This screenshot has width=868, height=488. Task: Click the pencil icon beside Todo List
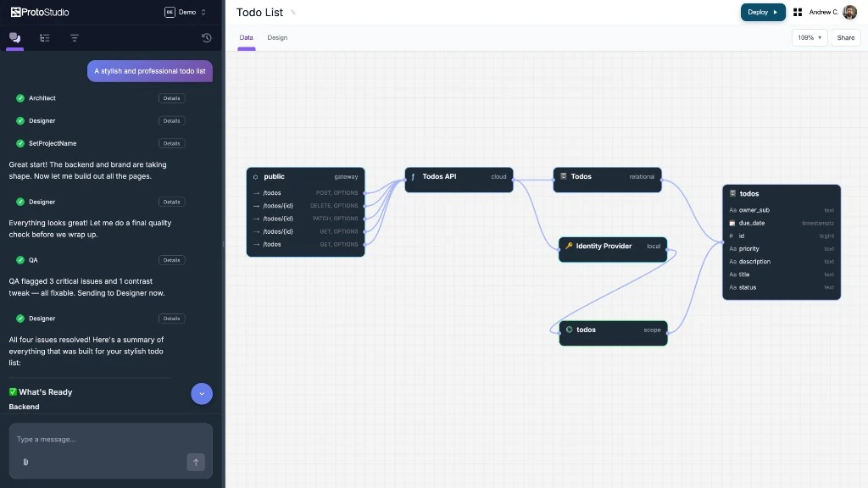[x=292, y=12]
